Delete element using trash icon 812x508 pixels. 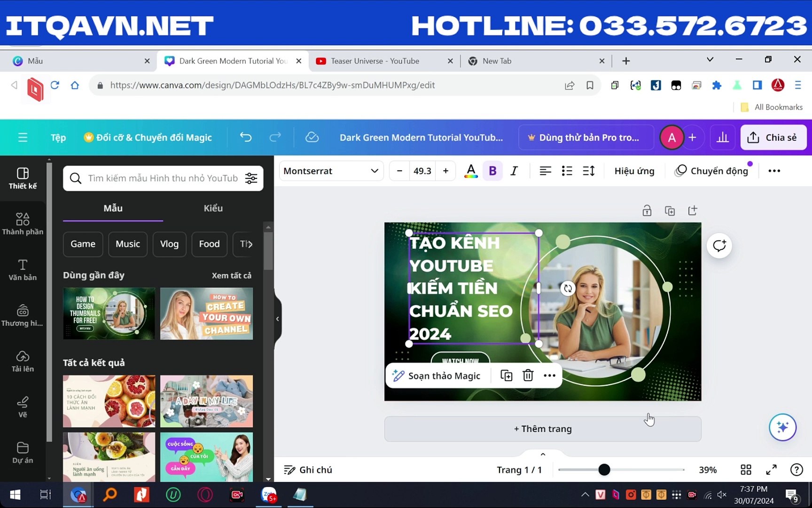tap(528, 375)
